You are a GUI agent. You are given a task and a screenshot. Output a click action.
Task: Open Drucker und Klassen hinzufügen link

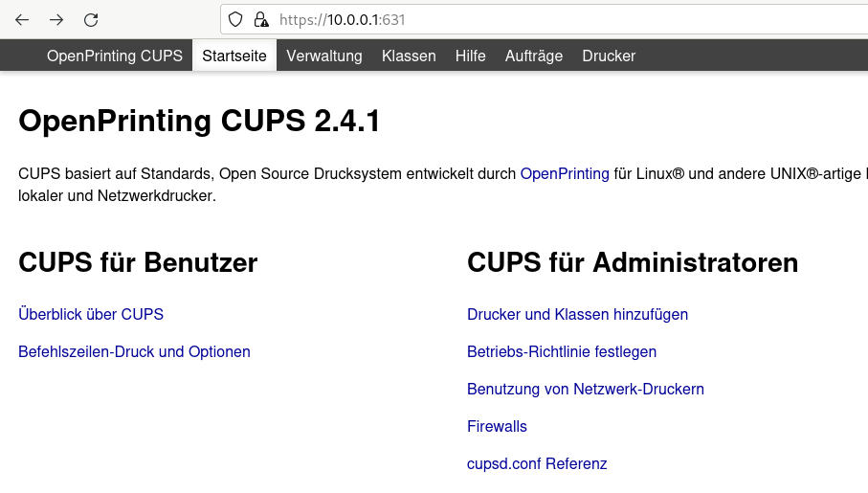click(577, 314)
